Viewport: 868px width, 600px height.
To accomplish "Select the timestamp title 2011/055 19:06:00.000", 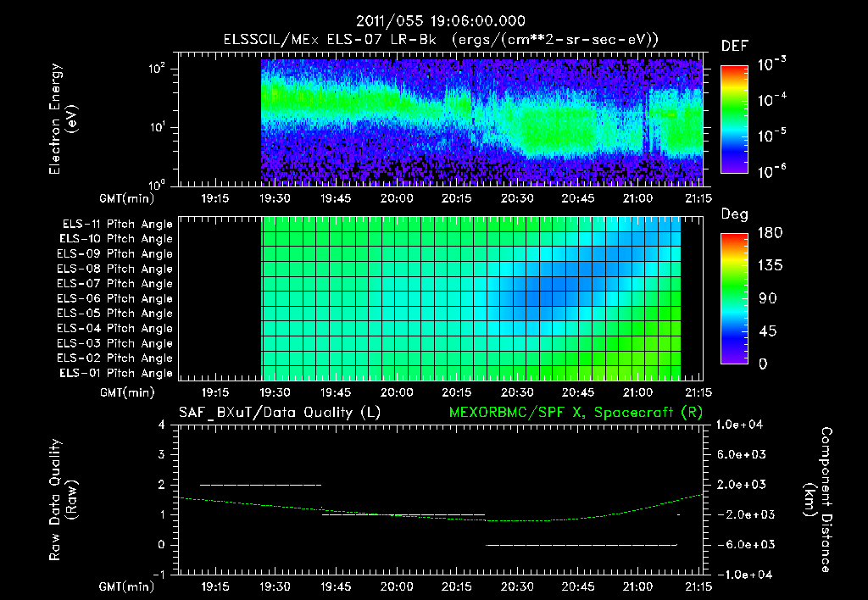I will click(x=440, y=21).
